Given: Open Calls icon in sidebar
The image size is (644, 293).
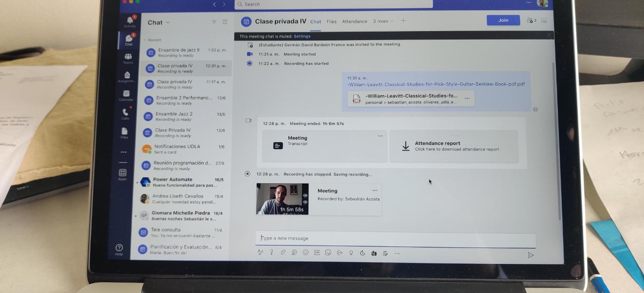Looking at the screenshot, I should 125,113.
